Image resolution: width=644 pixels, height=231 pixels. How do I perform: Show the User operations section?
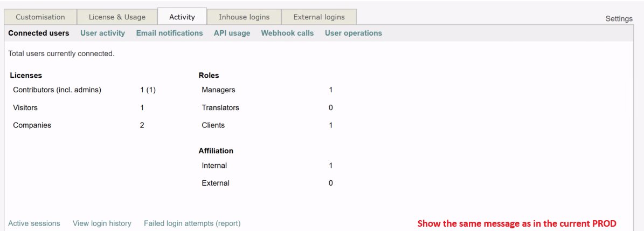(353, 33)
